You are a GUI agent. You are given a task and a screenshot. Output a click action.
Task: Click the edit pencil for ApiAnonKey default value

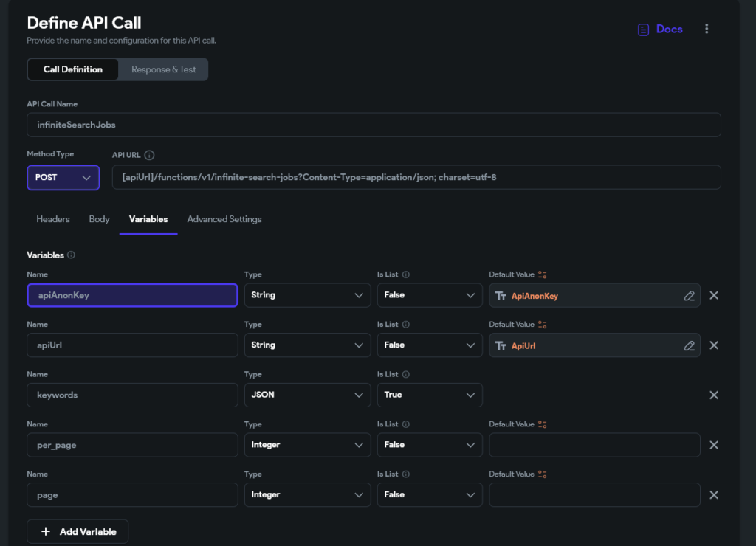689,296
